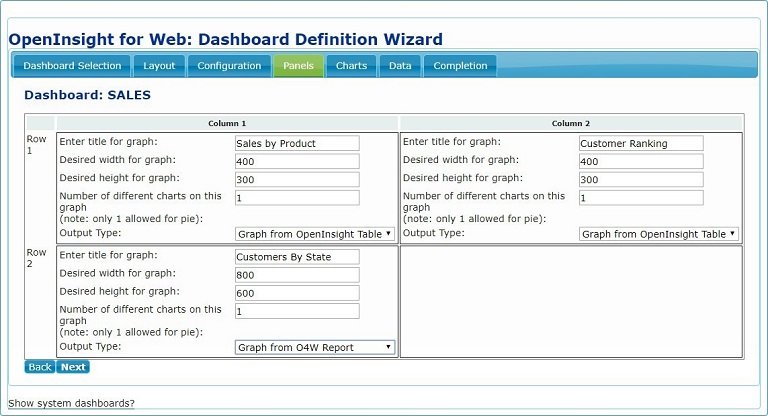Edit the Customers By State title field
The image size is (768, 416).
click(297, 257)
